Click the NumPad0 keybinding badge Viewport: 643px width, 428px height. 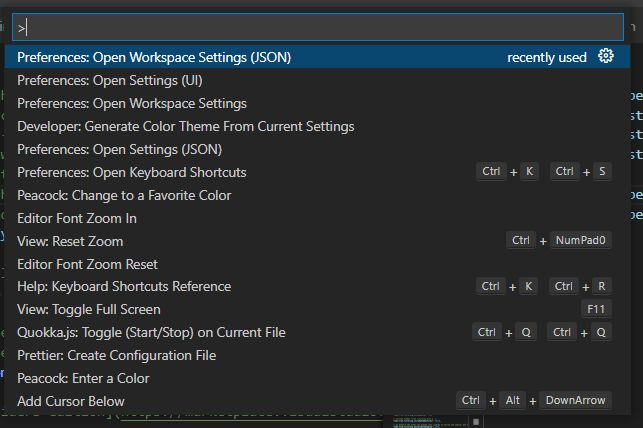click(580, 240)
